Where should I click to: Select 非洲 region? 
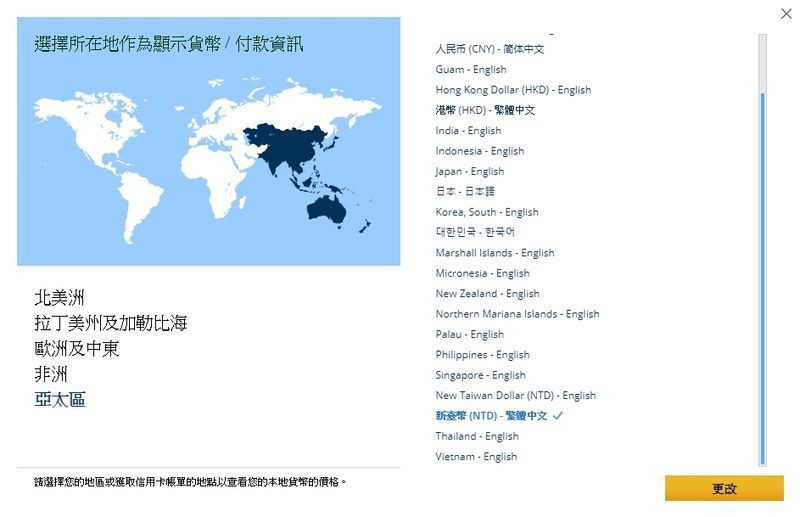coord(51,374)
